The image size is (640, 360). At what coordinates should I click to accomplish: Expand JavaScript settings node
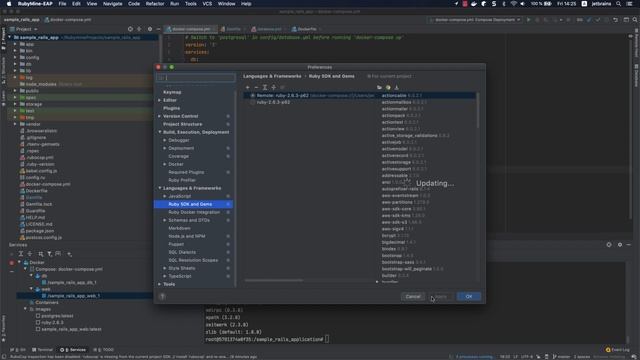165,196
